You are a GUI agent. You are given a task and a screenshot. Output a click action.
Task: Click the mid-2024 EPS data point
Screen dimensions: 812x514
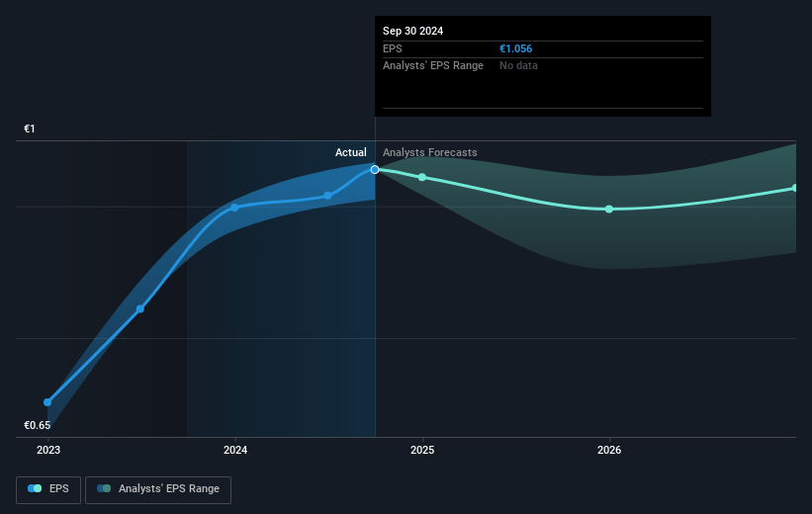(x=327, y=196)
